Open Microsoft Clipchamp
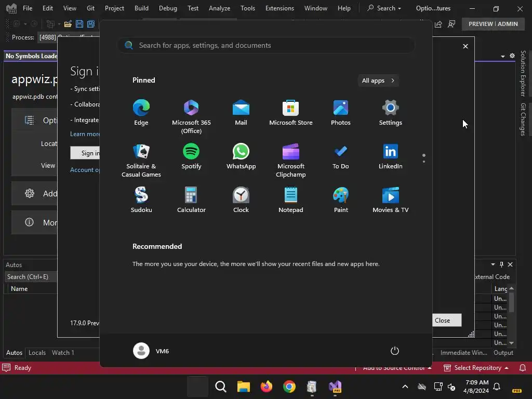Viewport: 532px width, 399px height. point(291,161)
